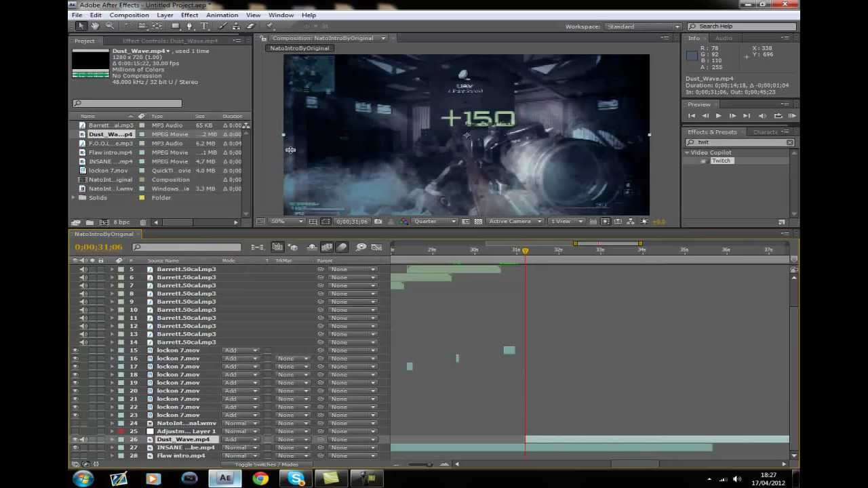Image resolution: width=868 pixels, height=488 pixels.
Task: Mute audio of Barrett.50cal.mp3 layer 5
Action: pos(83,269)
